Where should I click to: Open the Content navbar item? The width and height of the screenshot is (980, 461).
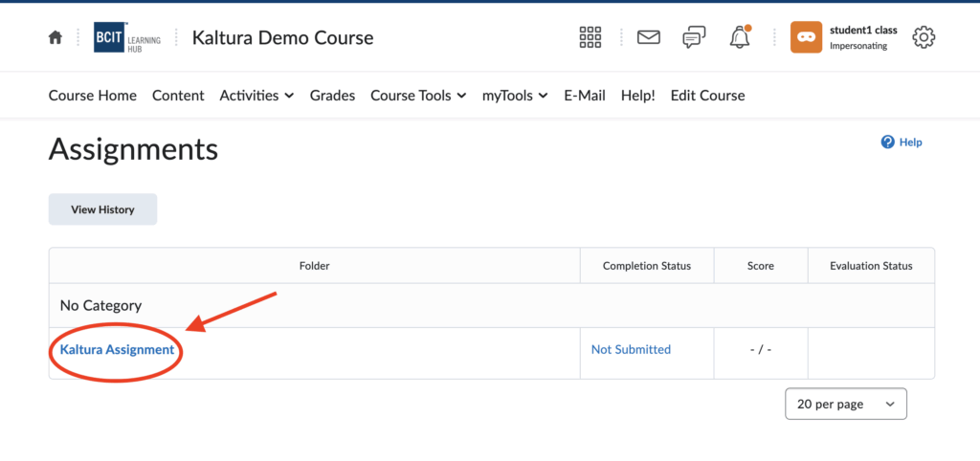click(x=178, y=96)
